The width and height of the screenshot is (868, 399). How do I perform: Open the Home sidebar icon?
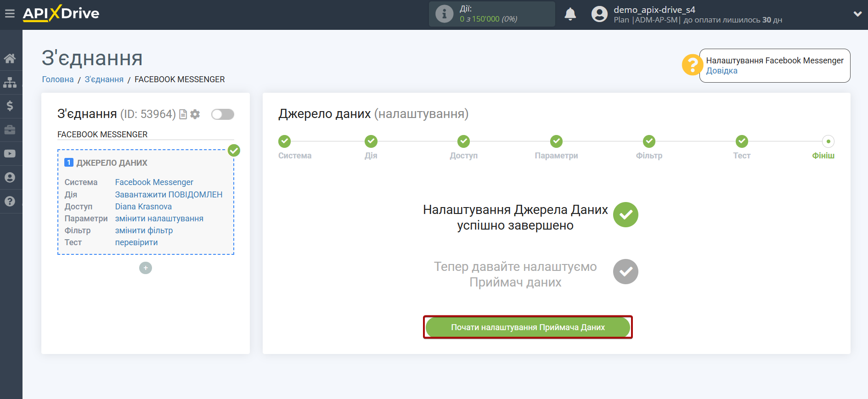pyautogui.click(x=10, y=58)
